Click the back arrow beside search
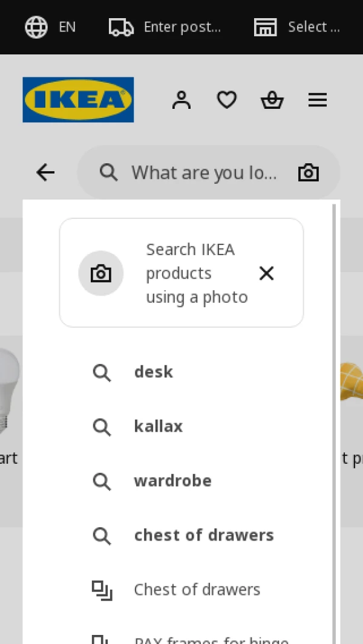Screen dimensions: 363x644 coord(45,173)
